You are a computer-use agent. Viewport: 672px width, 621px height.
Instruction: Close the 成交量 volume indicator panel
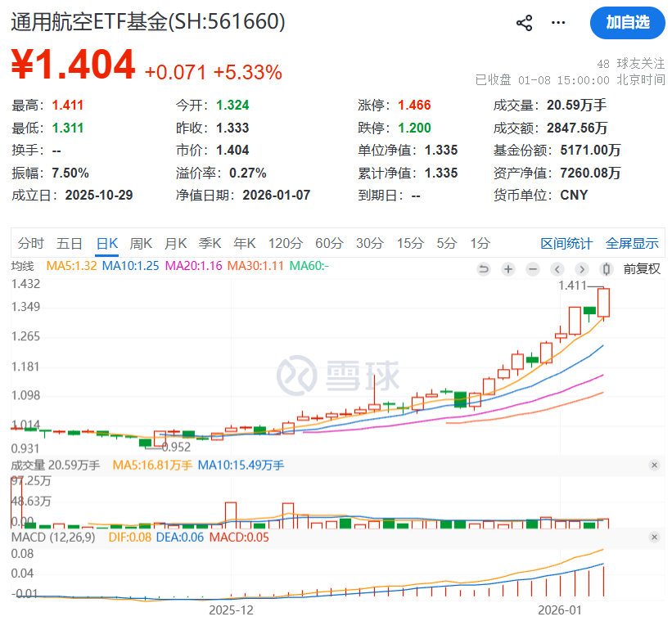654,465
